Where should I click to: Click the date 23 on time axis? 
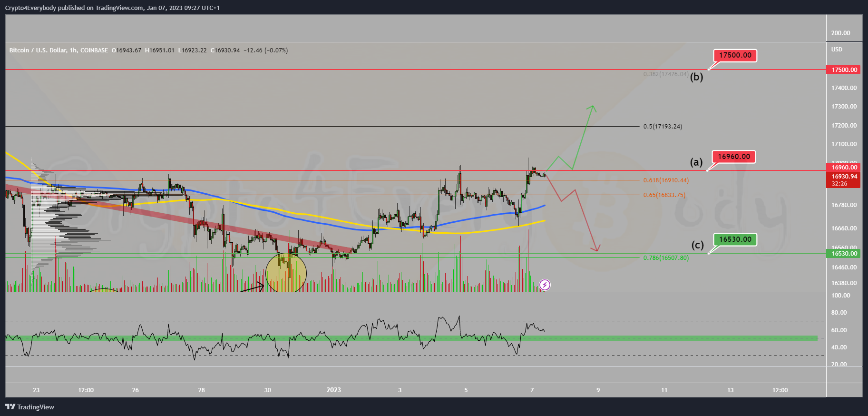point(36,390)
